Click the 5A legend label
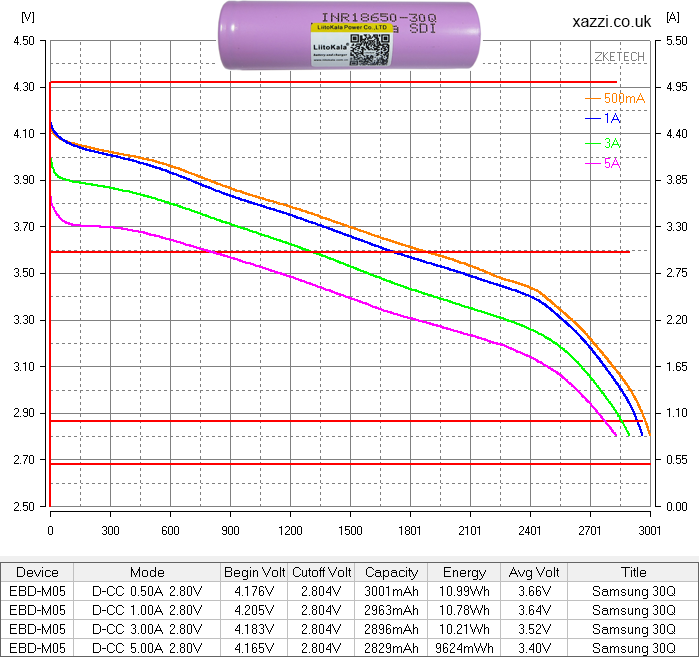Screen dimensions: 699x657 (612, 163)
